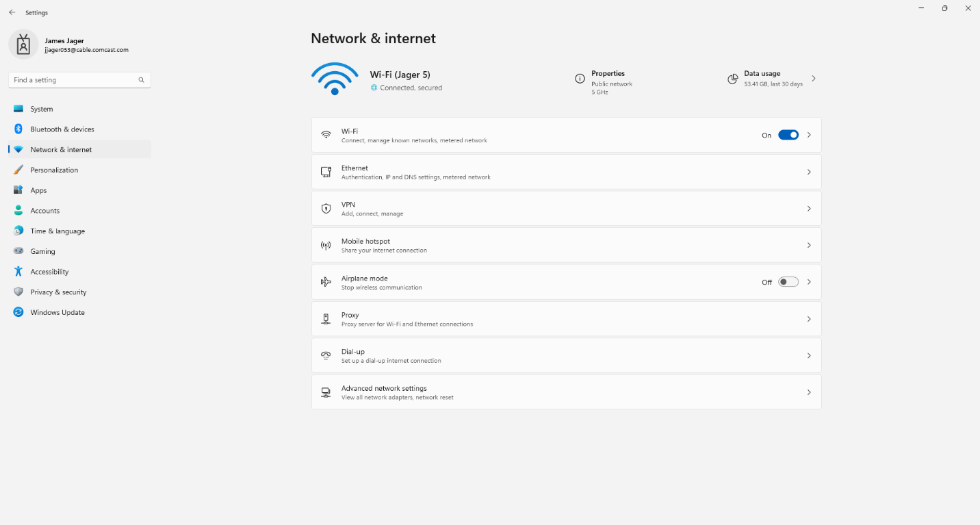Screen dimensions: 980x525
Task: Click the VPN shield icon
Action: (x=326, y=209)
